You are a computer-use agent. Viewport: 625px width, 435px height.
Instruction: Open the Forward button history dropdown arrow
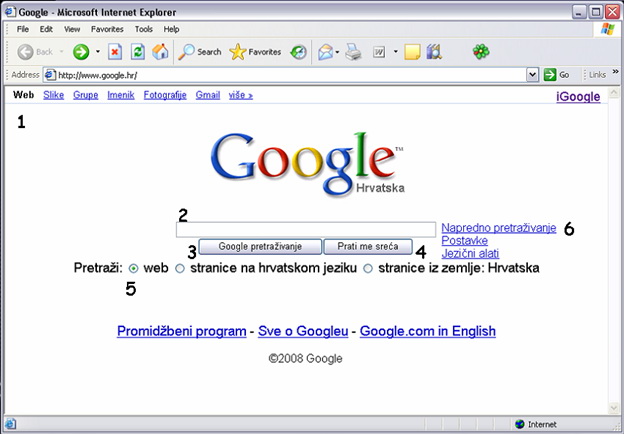pyautogui.click(x=97, y=52)
